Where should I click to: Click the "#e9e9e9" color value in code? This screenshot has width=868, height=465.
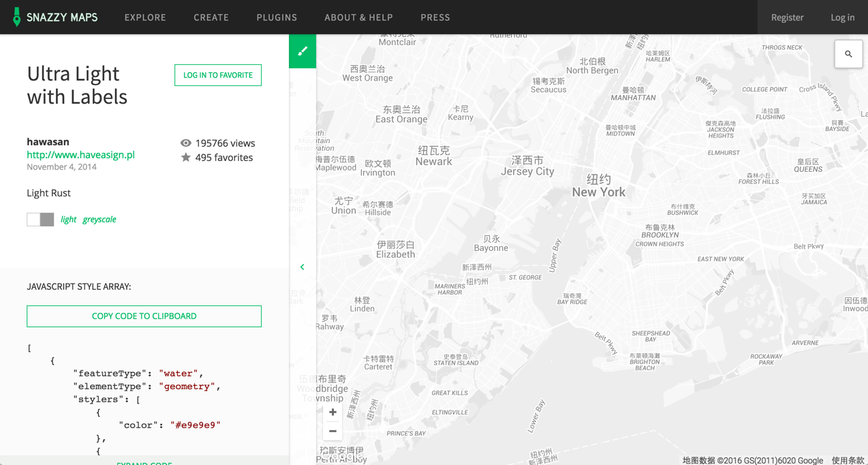pos(196,425)
